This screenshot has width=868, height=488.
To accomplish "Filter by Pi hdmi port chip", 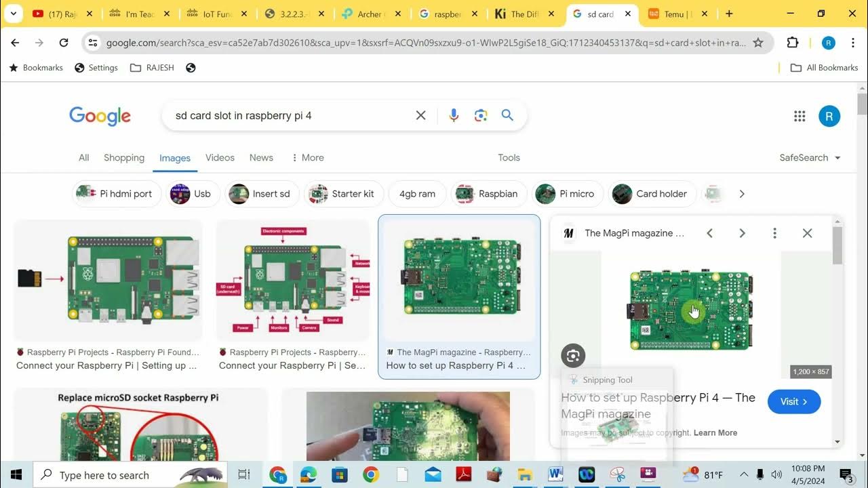I will pyautogui.click(x=117, y=194).
